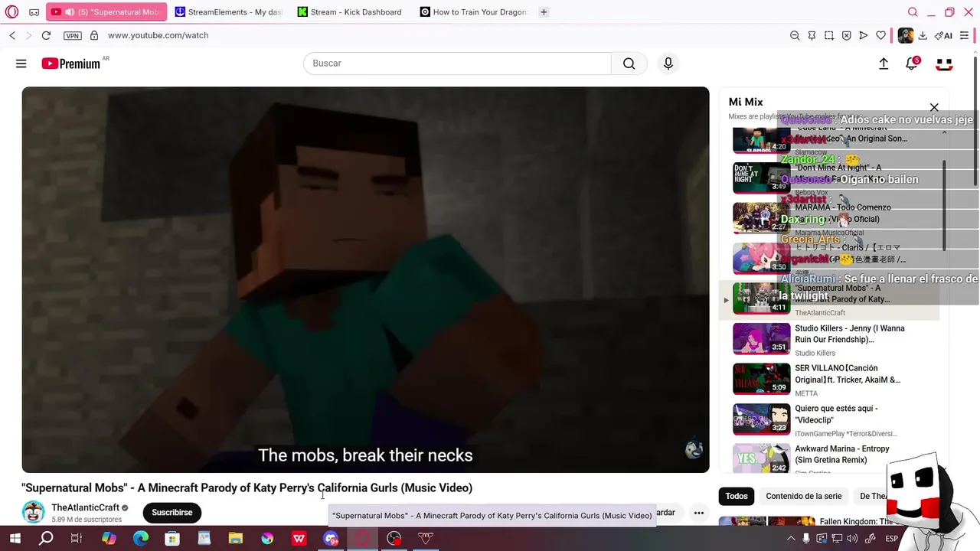This screenshot has height=551, width=980.
Task: Switch to the Stream - Kick Dashboard tab
Action: (351, 12)
